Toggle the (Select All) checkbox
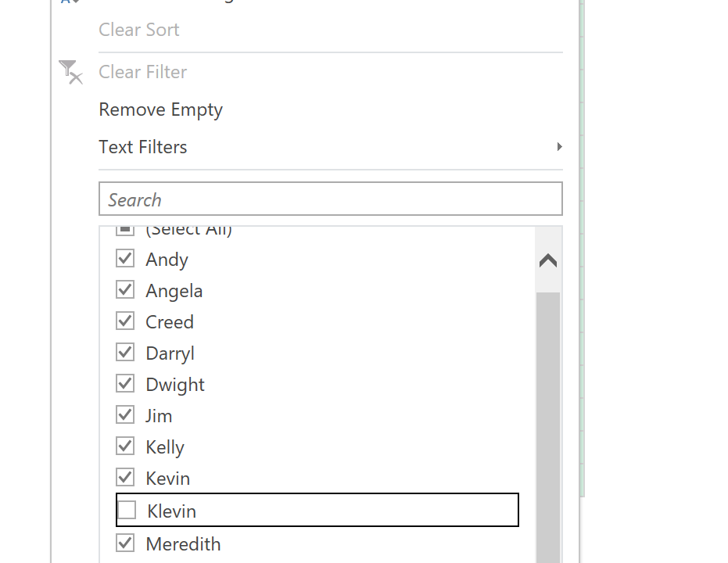728x563 pixels. pos(125,231)
